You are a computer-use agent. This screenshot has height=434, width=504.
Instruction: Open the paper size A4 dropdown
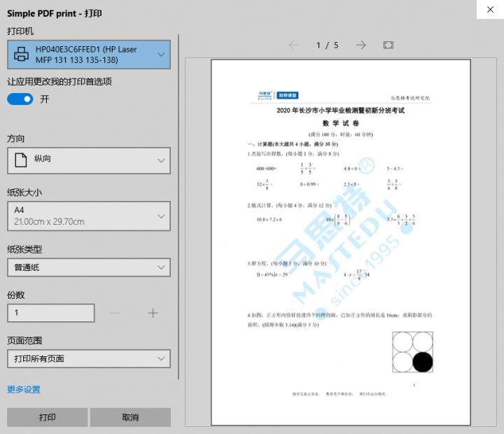89,216
